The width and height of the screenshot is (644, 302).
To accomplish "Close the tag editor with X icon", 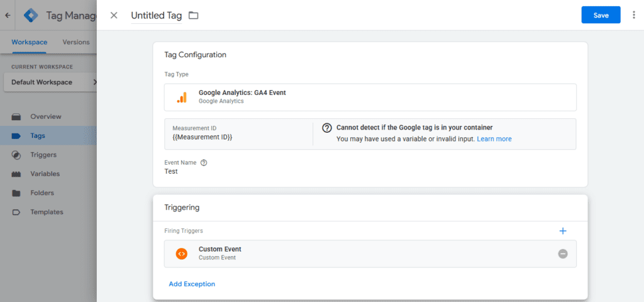I will click(x=114, y=15).
